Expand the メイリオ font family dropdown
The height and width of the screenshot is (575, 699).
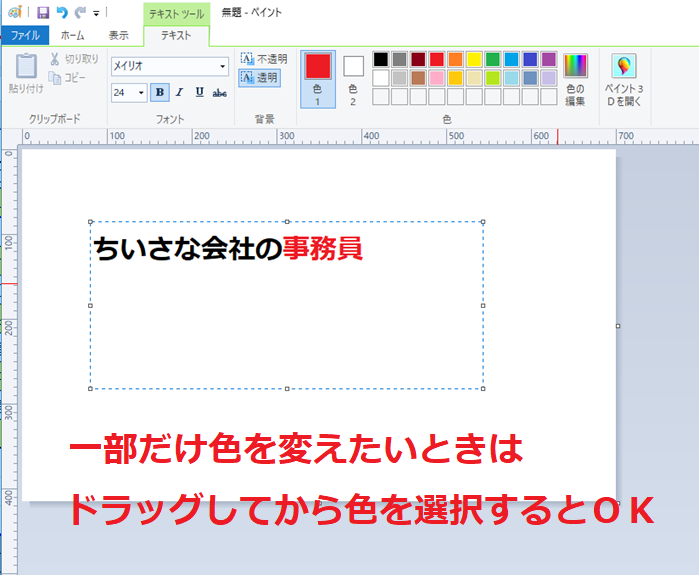223,66
